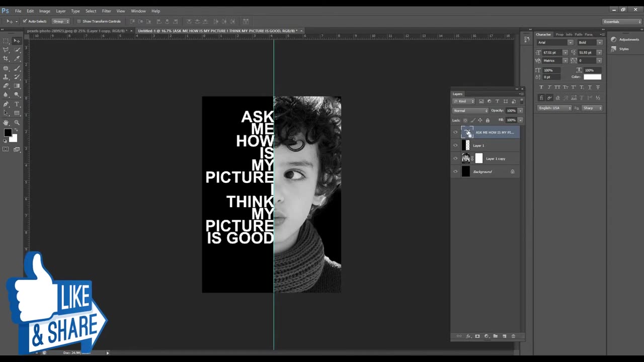Select the Clone Stamp tool
The height and width of the screenshot is (362, 644).
(6, 77)
